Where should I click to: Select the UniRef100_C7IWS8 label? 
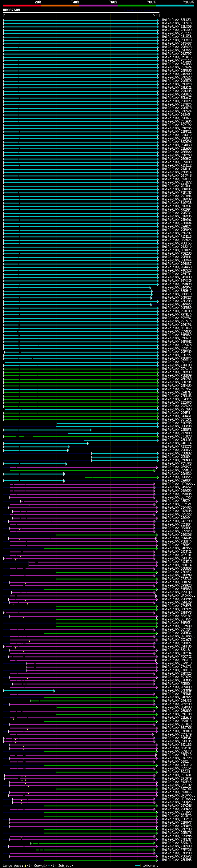[x=176, y=436]
